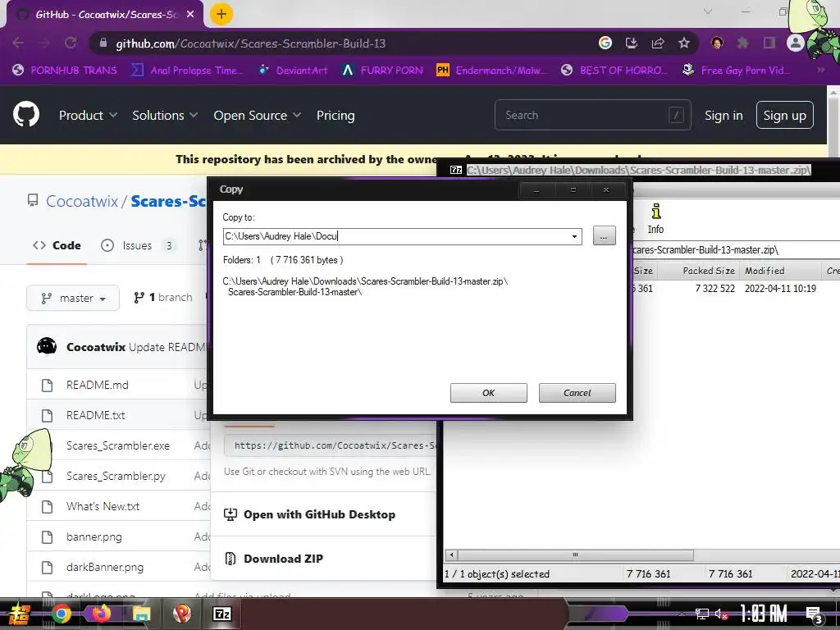
Task: Click the network tray icon
Action: point(701,614)
